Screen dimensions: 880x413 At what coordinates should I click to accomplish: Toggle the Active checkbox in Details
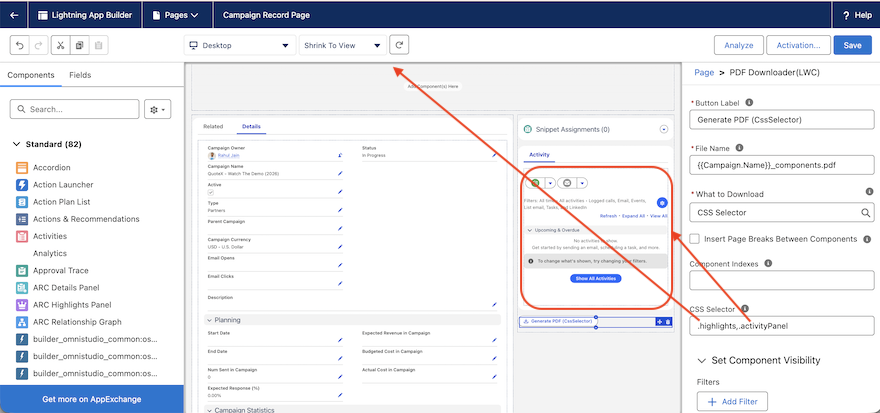(212, 192)
